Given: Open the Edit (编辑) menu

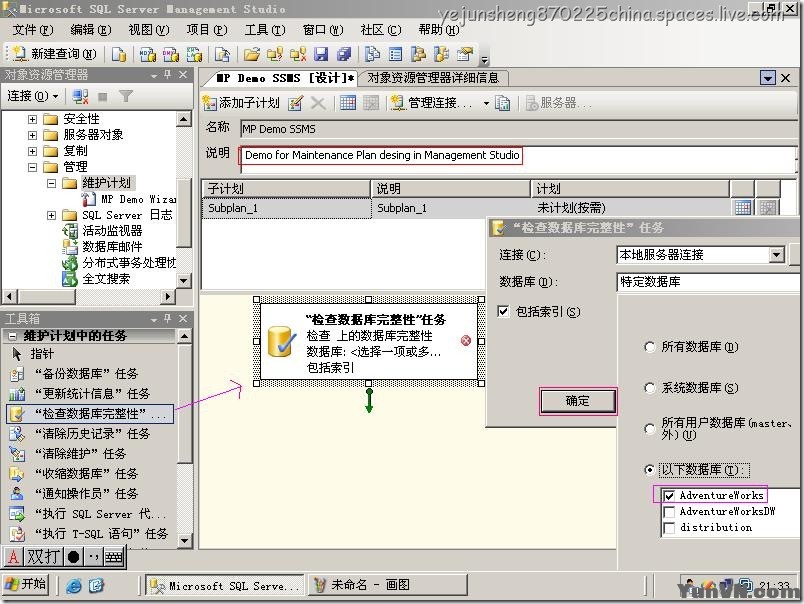Looking at the screenshot, I should [91, 30].
